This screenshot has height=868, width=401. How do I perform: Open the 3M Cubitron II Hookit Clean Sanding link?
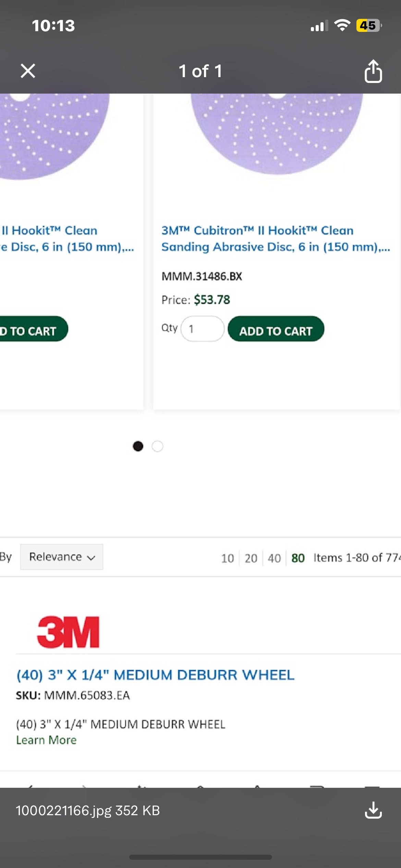coord(275,239)
